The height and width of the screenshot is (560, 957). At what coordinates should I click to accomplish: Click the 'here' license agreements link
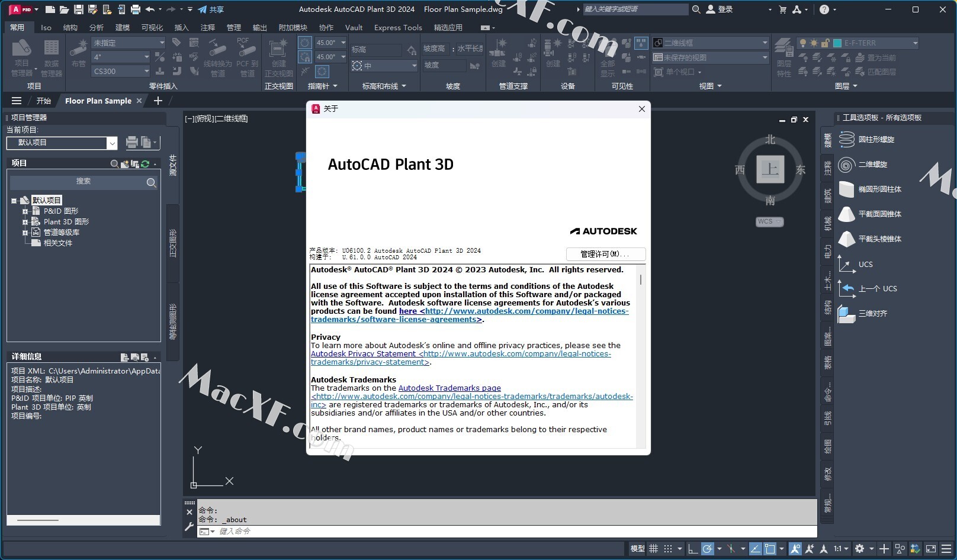[x=408, y=311]
